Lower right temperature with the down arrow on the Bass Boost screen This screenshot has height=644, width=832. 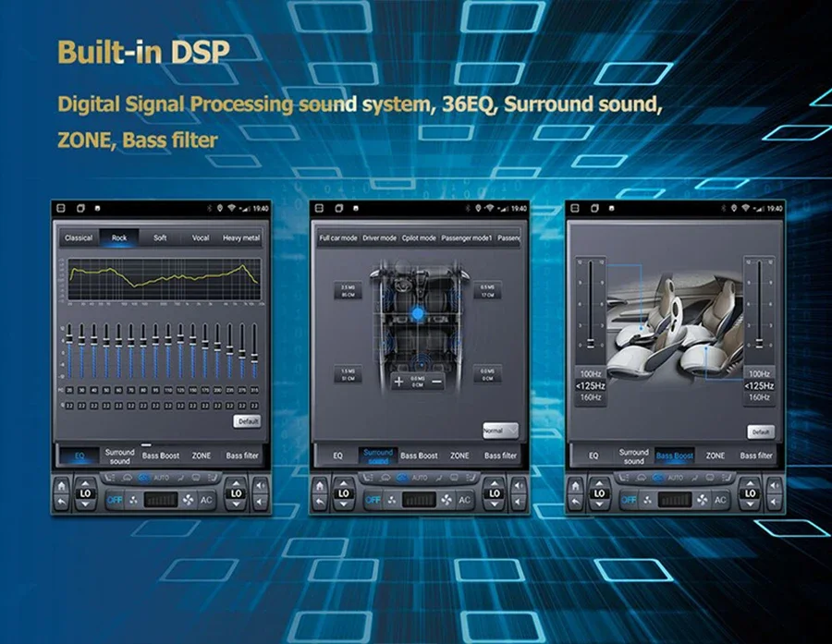[751, 504]
